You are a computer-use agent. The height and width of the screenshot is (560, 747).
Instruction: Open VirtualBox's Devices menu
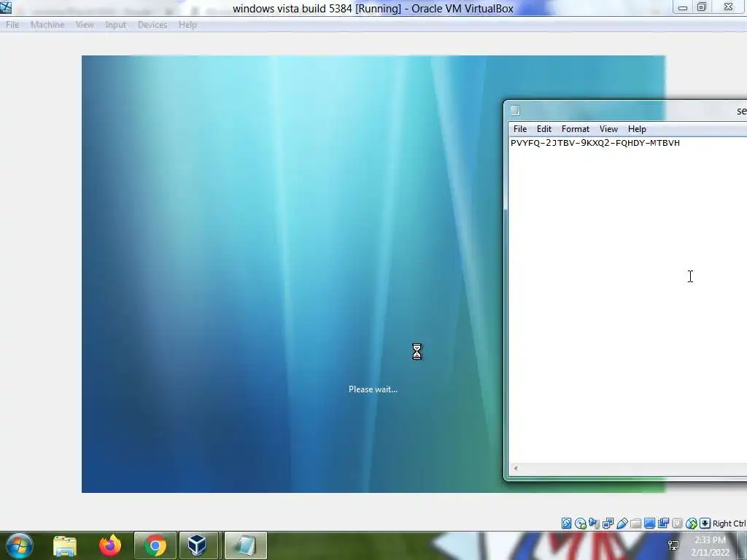(x=152, y=25)
